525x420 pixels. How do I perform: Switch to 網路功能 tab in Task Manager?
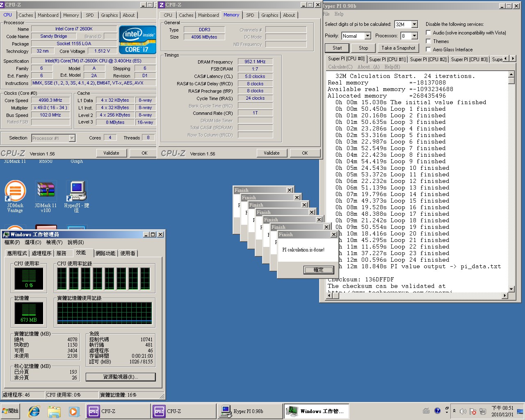click(105, 253)
